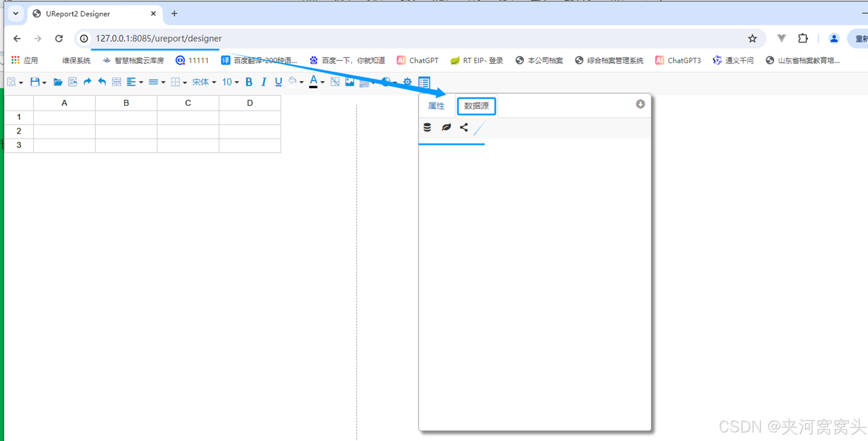Click the insert image icon
The image size is (868, 441).
click(x=349, y=82)
